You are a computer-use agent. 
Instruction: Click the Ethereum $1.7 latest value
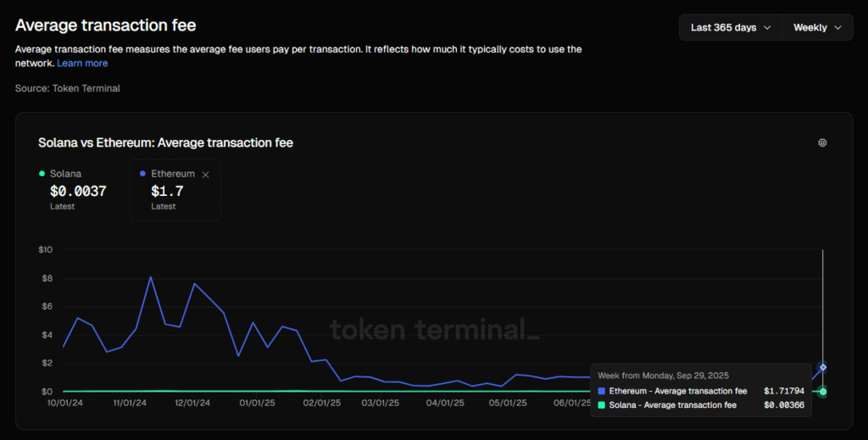coord(167,192)
